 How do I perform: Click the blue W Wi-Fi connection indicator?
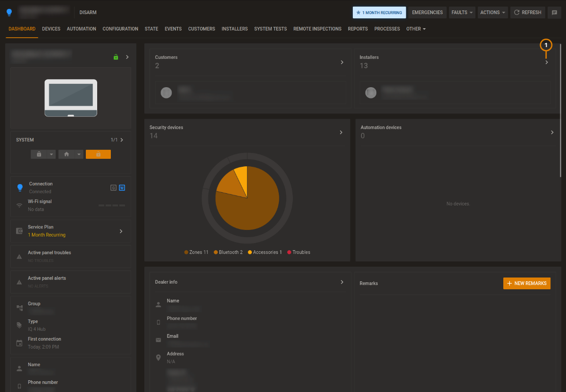(122, 188)
